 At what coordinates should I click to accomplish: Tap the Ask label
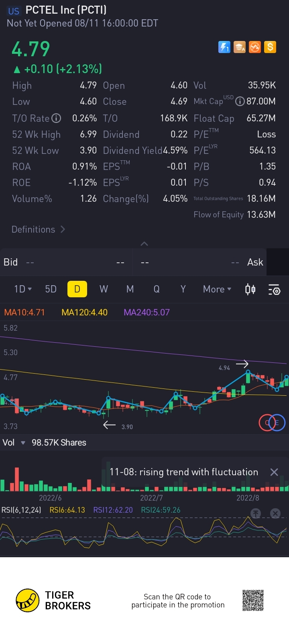(255, 262)
